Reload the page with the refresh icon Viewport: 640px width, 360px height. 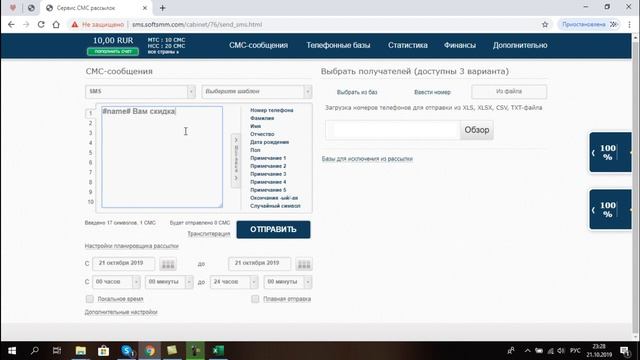(x=41, y=24)
